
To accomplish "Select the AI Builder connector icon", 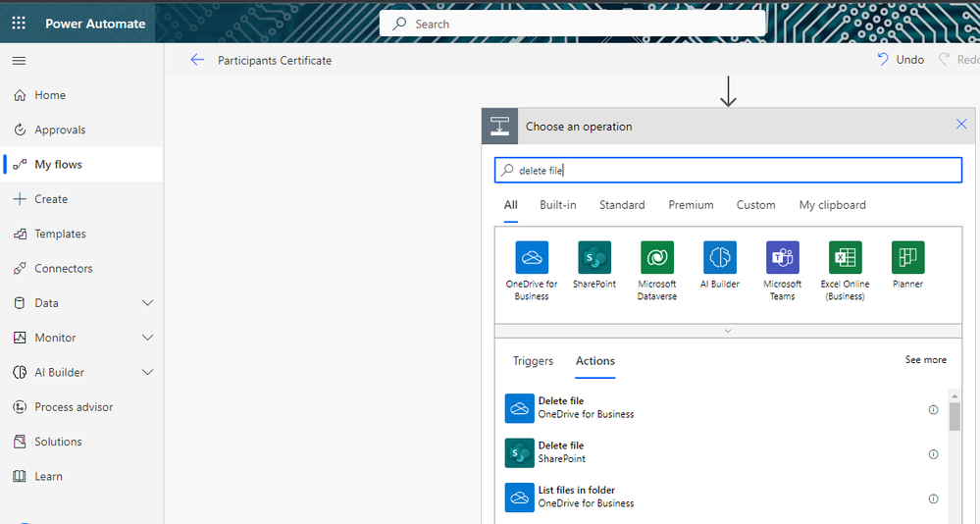I will coord(720,258).
